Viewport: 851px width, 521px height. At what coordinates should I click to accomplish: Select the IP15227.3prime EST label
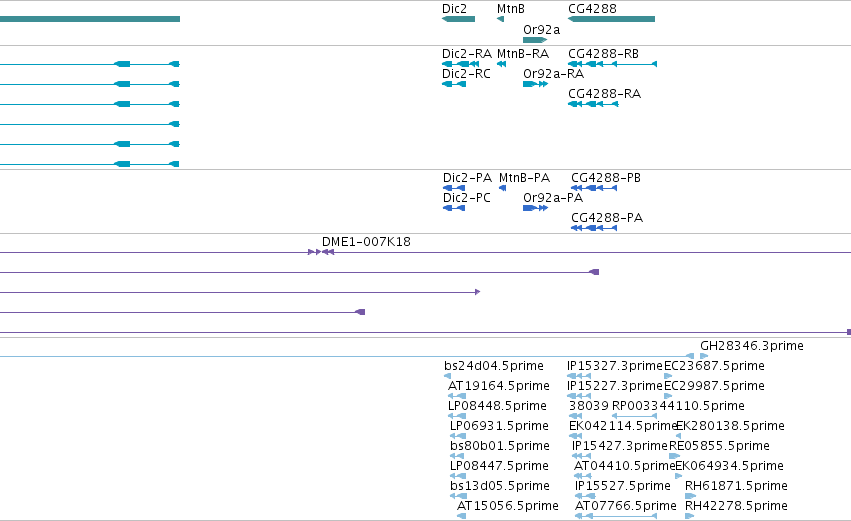coord(615,386)
